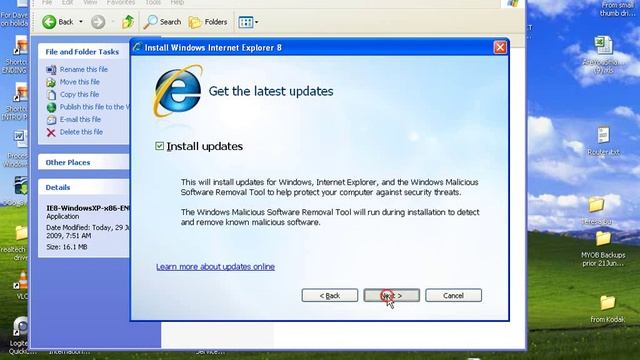
Task: Click the Internet Explorer logo in installer
Action: click(178, 91)
